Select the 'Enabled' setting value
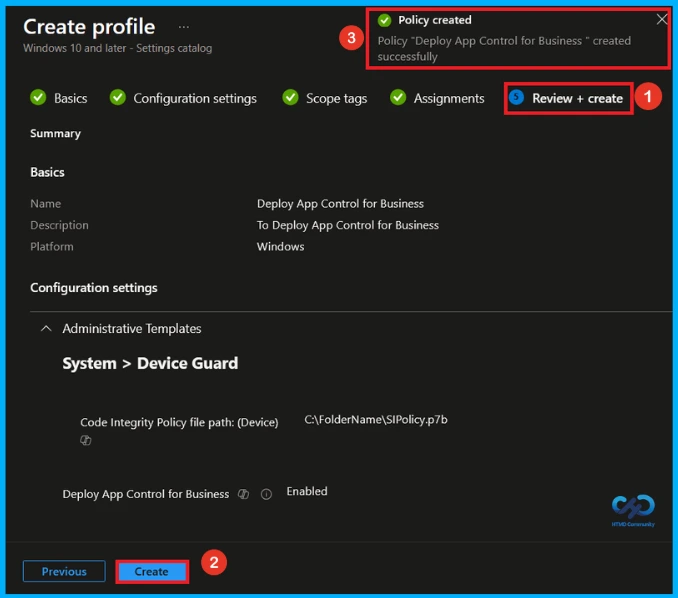Screen dimensions: 678x598 307,492
